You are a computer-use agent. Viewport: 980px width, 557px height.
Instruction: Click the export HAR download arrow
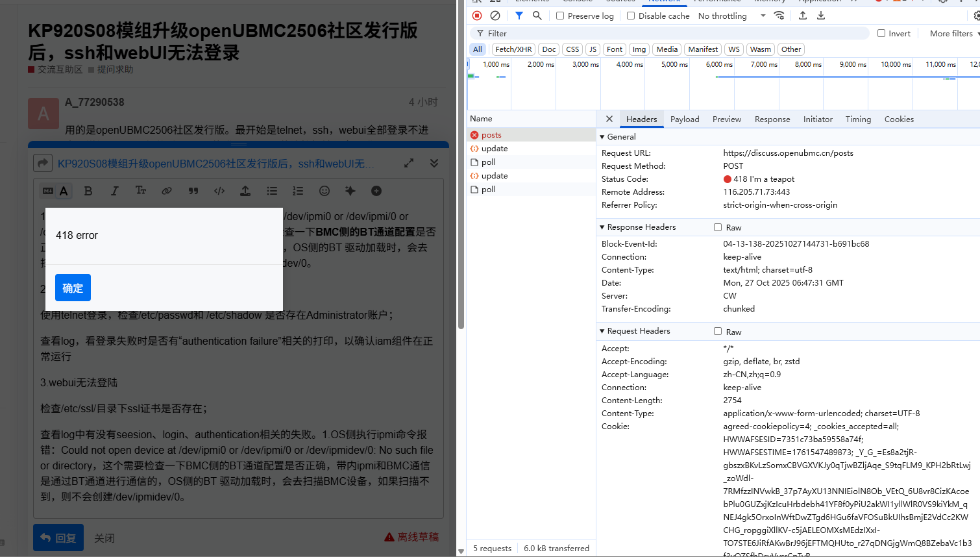click(821, 16)
